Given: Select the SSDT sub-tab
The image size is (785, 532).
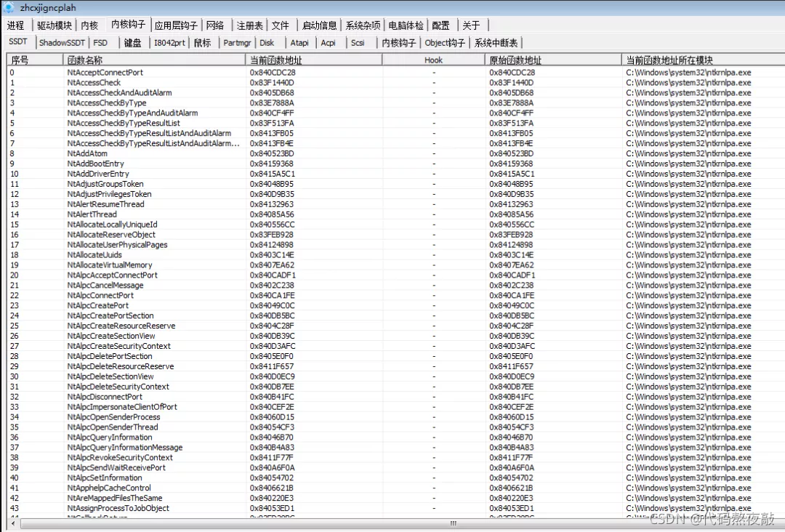Looking at the screenshot, I should click(18, 41).
